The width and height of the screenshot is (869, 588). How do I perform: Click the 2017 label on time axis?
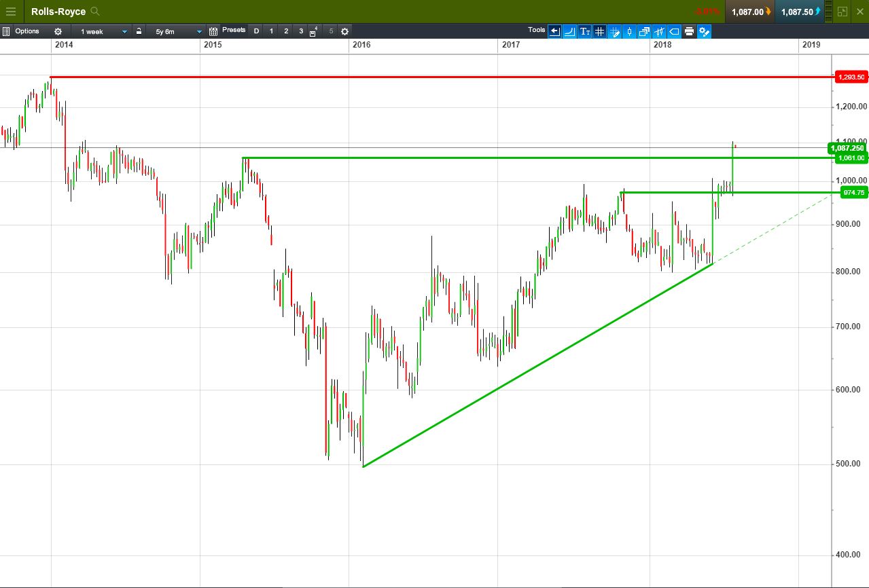(511, 45)
